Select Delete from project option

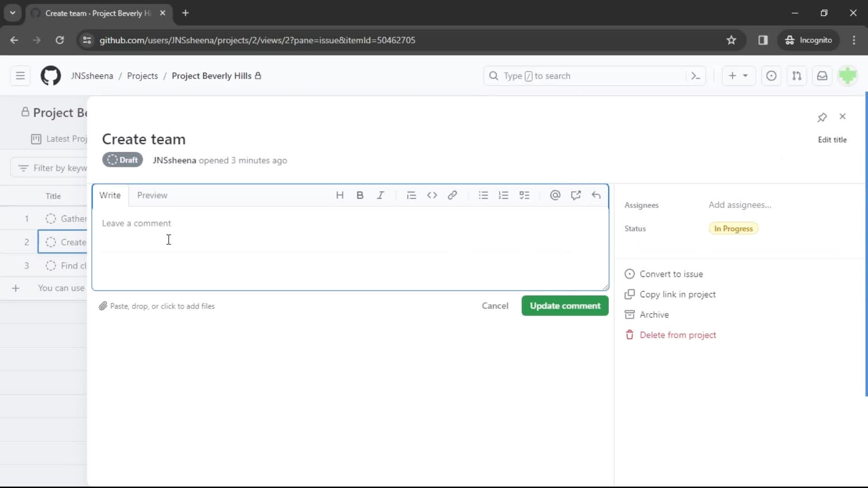pos(678,335)
